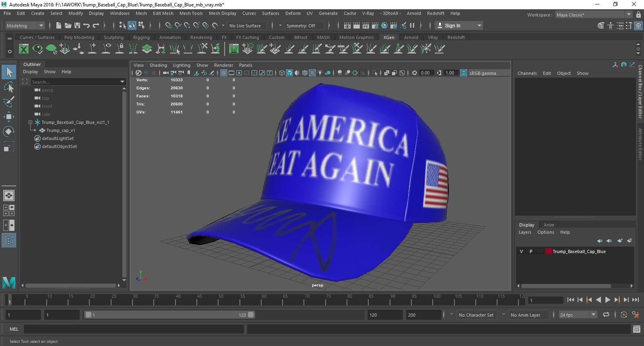Open the No Anim Layer dropdown
644x346 pixels.
click(x=528, y=315)
